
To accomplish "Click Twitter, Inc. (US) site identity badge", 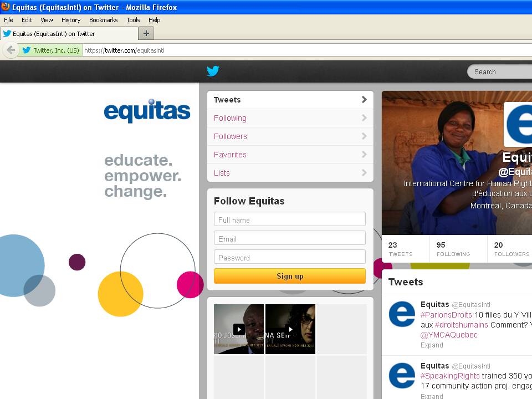I will (x=50, y=50).
